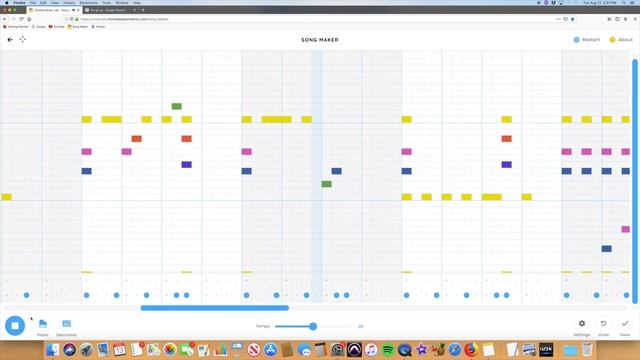The width and height of the screenshot is (640, 360).
Task: Open the App Store from the dock
Action: [x=270, y=350]
